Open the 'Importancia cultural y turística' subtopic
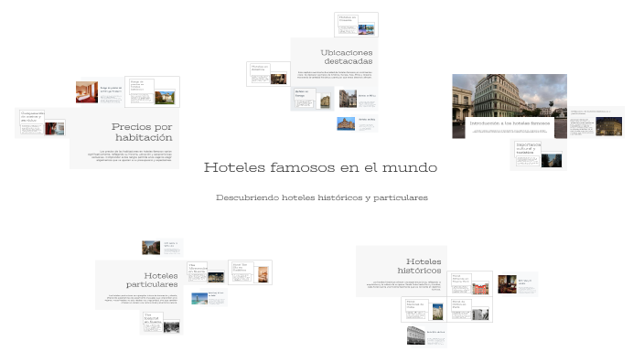 (539, 154)
